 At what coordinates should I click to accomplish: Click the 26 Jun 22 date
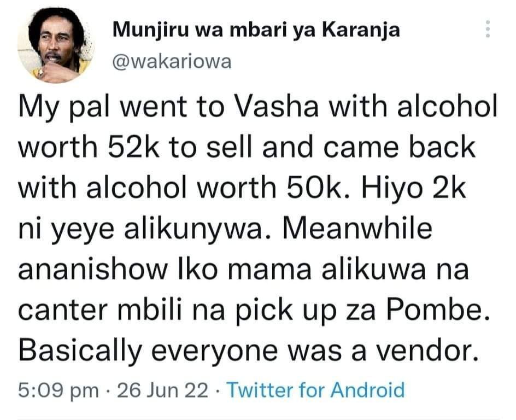163,390
